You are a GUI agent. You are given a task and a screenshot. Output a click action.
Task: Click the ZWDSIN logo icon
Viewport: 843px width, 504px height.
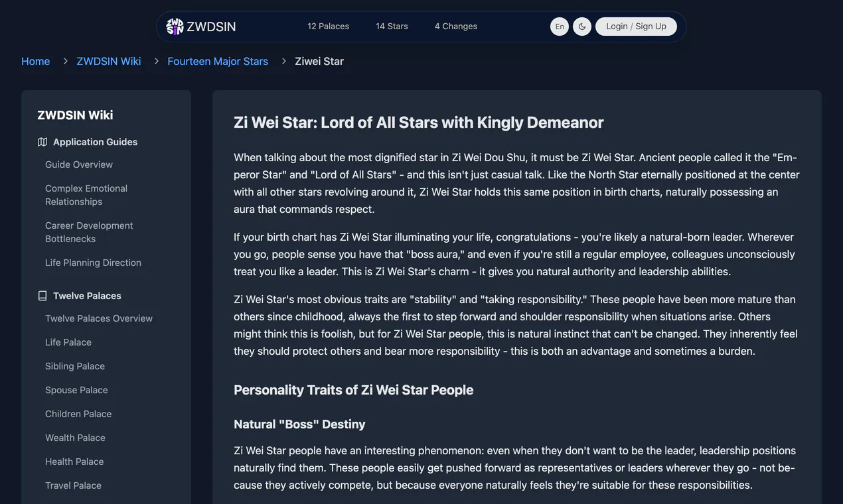coord(175,27)
